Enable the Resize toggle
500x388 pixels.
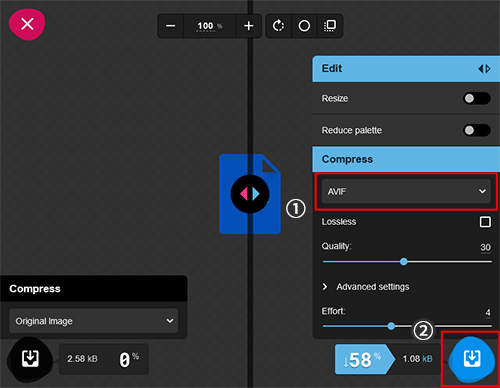[477, 98]
